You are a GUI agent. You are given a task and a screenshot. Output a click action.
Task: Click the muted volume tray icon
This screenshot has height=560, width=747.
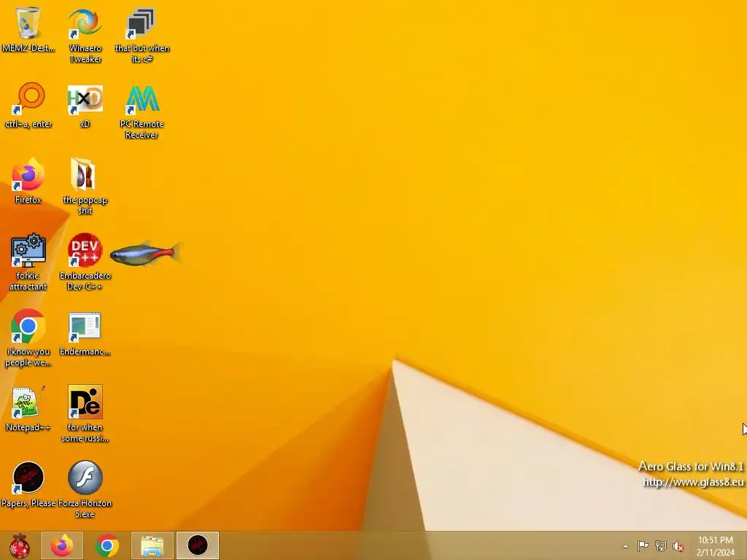[678, 546]
